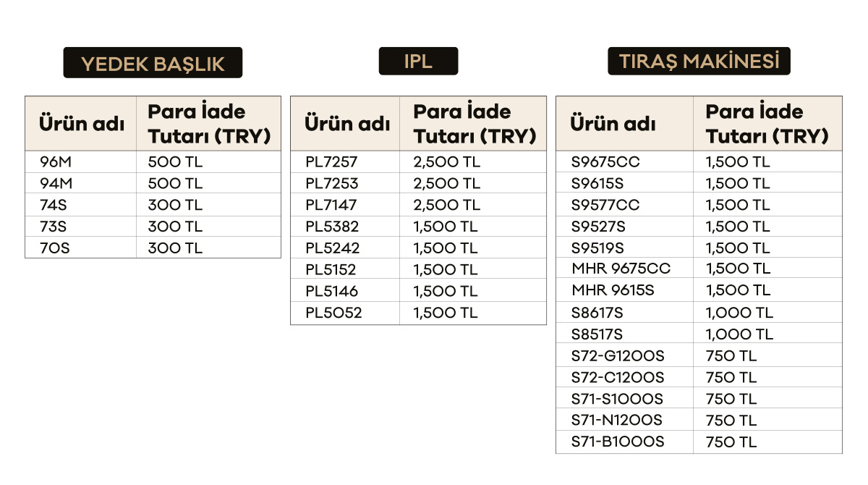Click the S71-B1000S product name
Viewport: 868px width, 485px height.
tap(618, 442)
